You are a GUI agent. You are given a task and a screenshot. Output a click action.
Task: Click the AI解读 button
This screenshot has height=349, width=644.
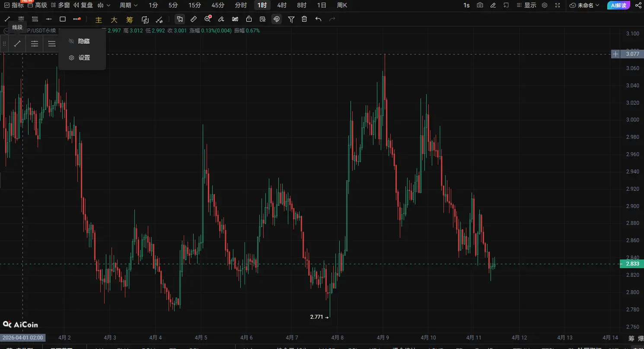[618, 5]
